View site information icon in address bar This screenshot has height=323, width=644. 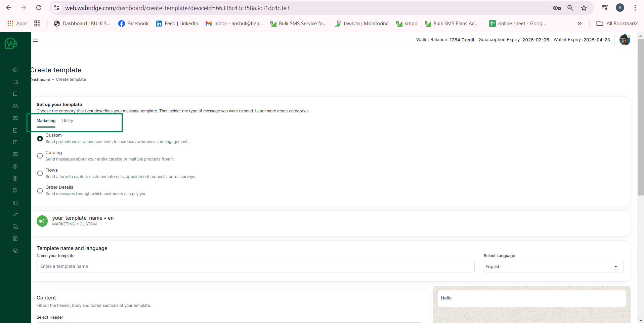57,8
